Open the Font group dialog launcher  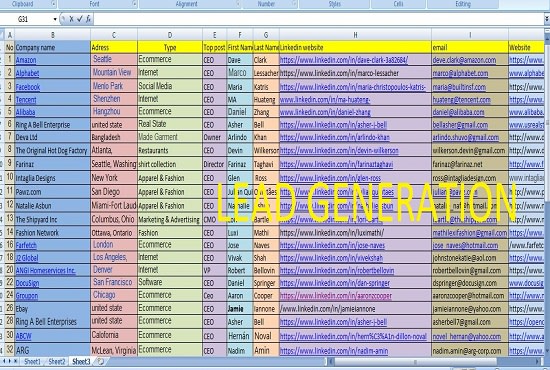tap(134, 4)
